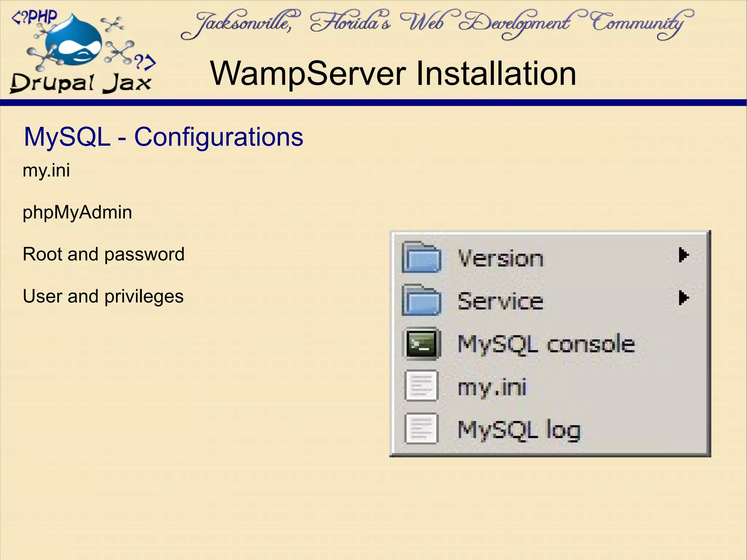Click the 'WampServer Installation' title
Image resolution: width=747 pixels, height=560 pixels.
(x=393, y=73)
